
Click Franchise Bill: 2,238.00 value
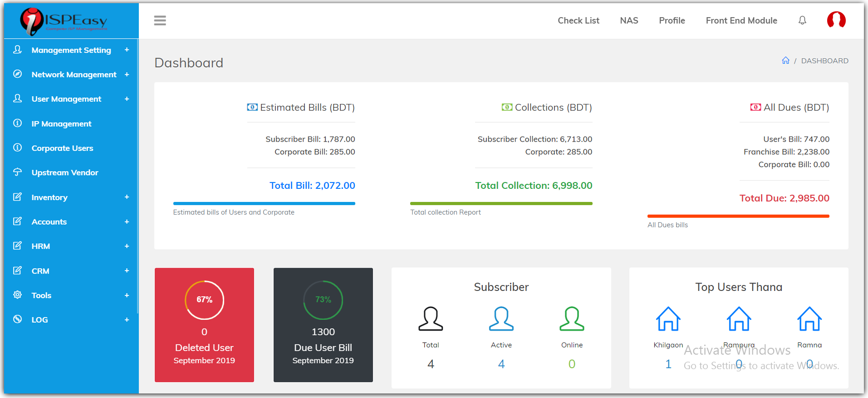(x=786, y=152)
